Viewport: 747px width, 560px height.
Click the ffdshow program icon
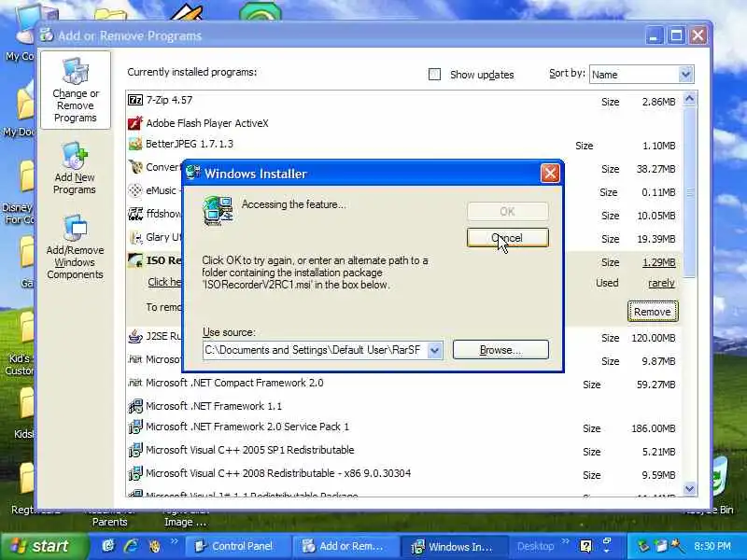coord(135,214)
